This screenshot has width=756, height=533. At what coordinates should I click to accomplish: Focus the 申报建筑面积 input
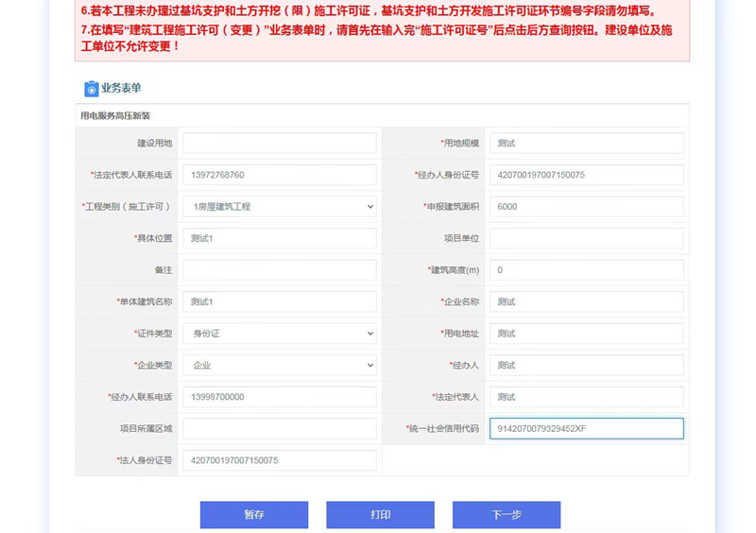[586, 206]
